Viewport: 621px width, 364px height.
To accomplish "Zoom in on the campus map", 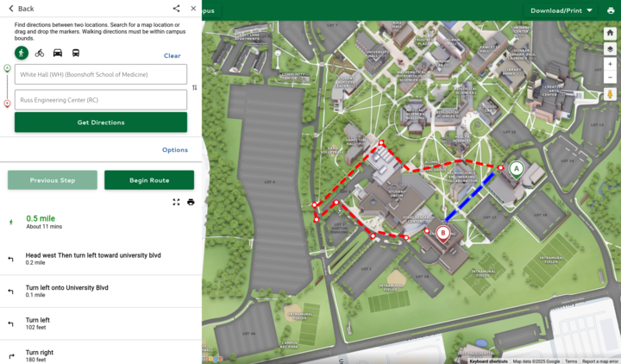I will click(x=610, y=65).
